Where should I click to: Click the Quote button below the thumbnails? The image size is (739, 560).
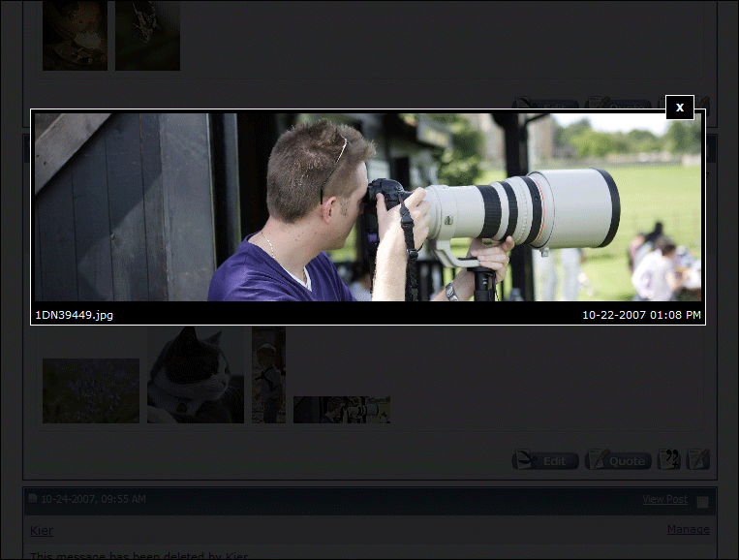point(618,460)
